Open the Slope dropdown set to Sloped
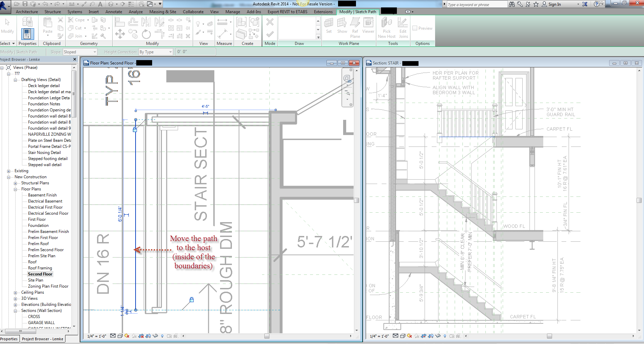This screenshot has height=344, width=644. coord(80,52)
